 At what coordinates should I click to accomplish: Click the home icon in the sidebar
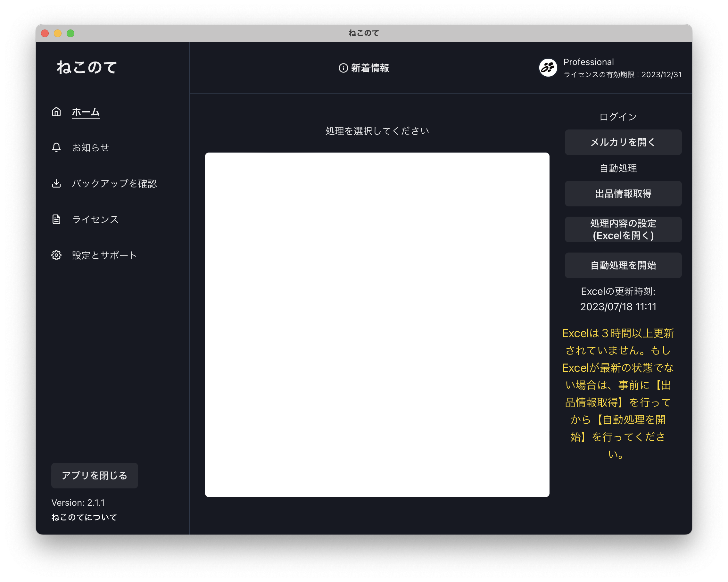click(56, 112)
